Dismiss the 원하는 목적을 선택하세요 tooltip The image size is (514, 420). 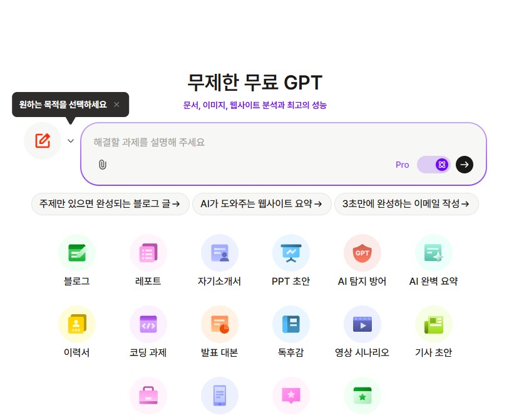pyautogui.click(x=116, y=105)
